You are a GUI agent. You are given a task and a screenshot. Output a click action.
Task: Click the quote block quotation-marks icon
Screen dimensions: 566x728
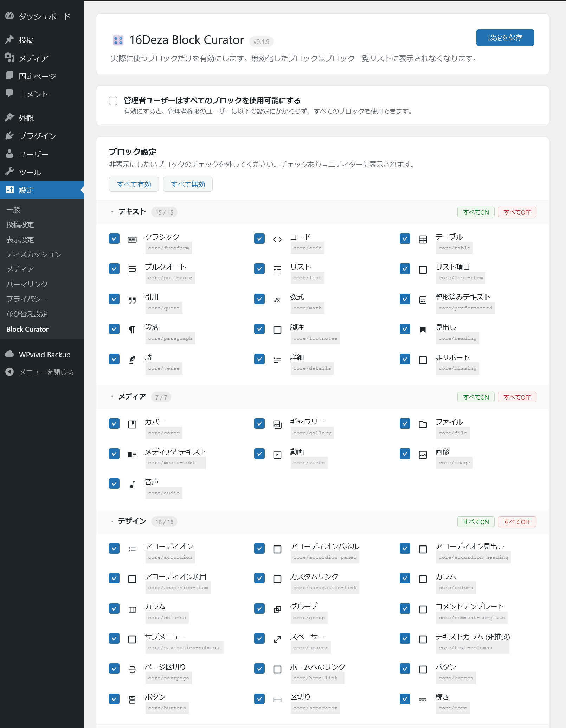pos(132,300)
